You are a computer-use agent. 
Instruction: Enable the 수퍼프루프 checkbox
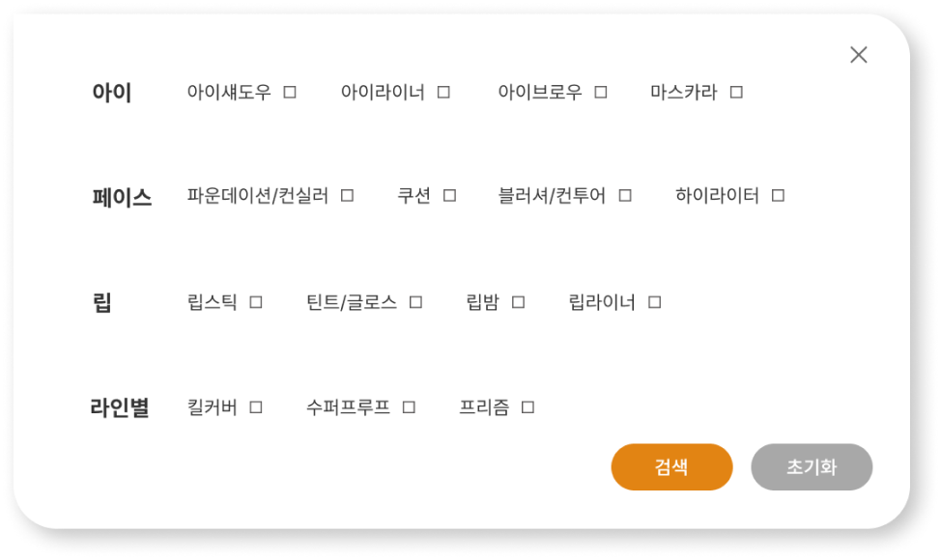pyautogui.click(x=409, y=407)
